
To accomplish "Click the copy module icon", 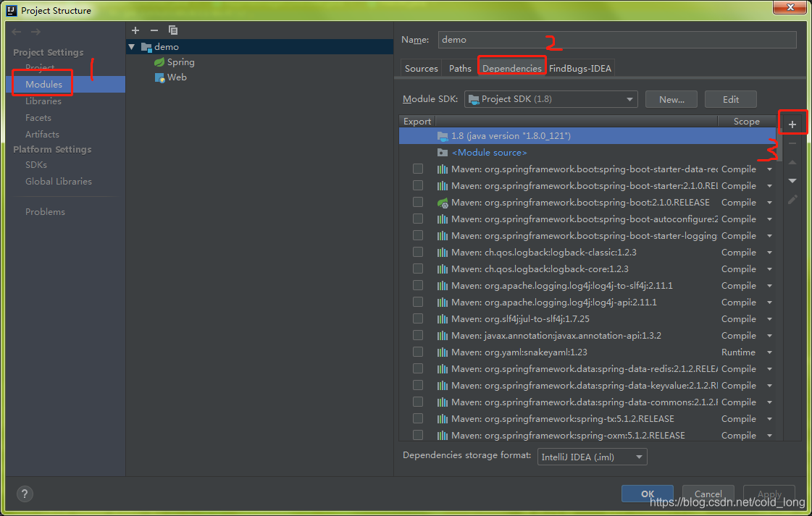I will [173, 30].
